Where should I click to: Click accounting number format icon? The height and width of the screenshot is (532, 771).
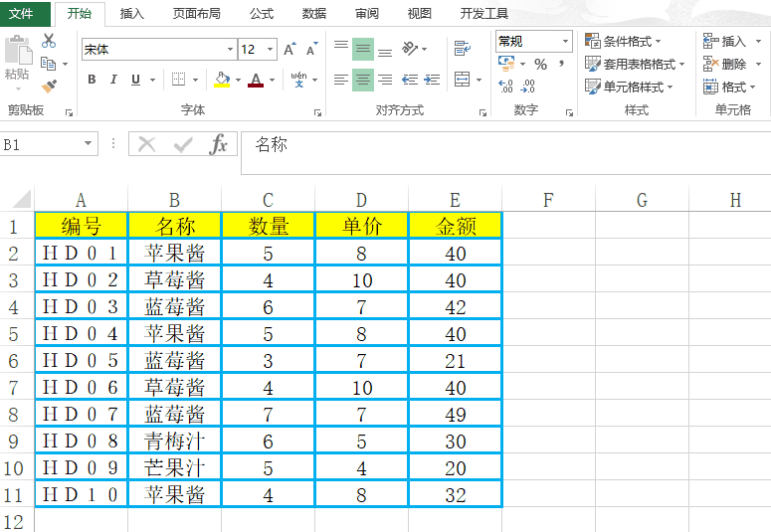pyautogui.click(x=506, y=64)
